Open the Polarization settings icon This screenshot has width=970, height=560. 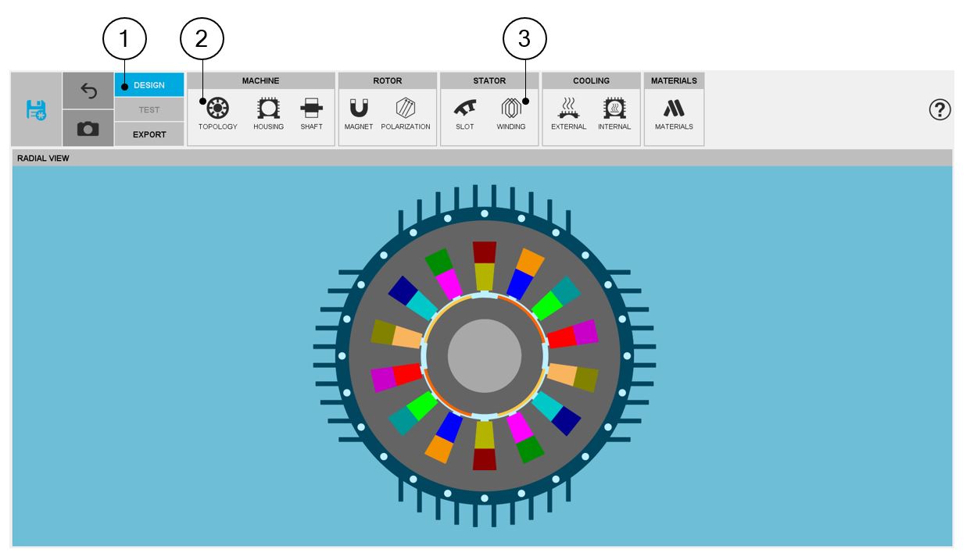(406, 110)
